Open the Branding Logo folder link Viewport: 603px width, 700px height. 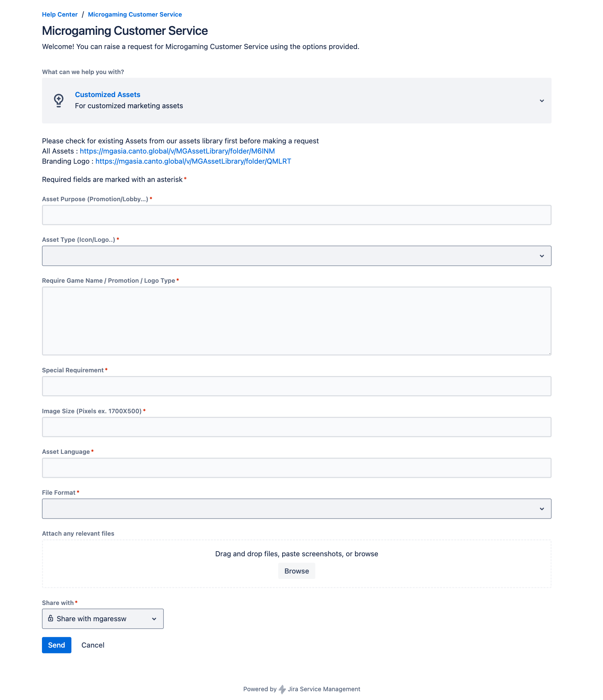coord(193,161)
